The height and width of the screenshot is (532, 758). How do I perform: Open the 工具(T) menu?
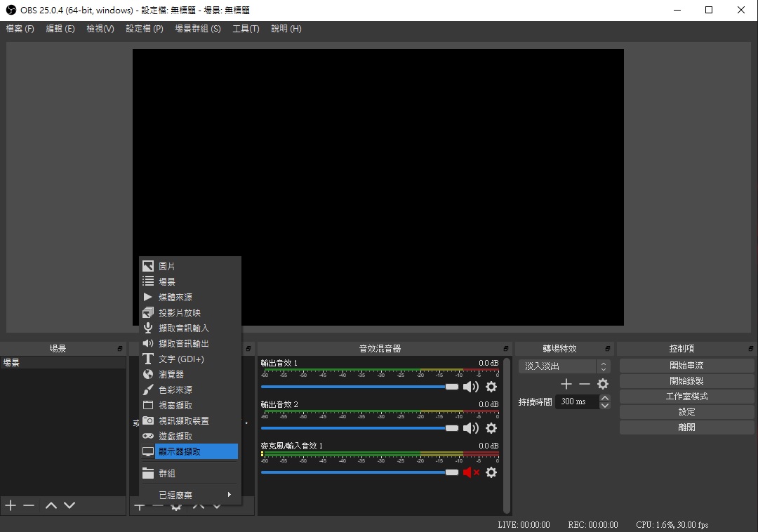tap(246, 29)
